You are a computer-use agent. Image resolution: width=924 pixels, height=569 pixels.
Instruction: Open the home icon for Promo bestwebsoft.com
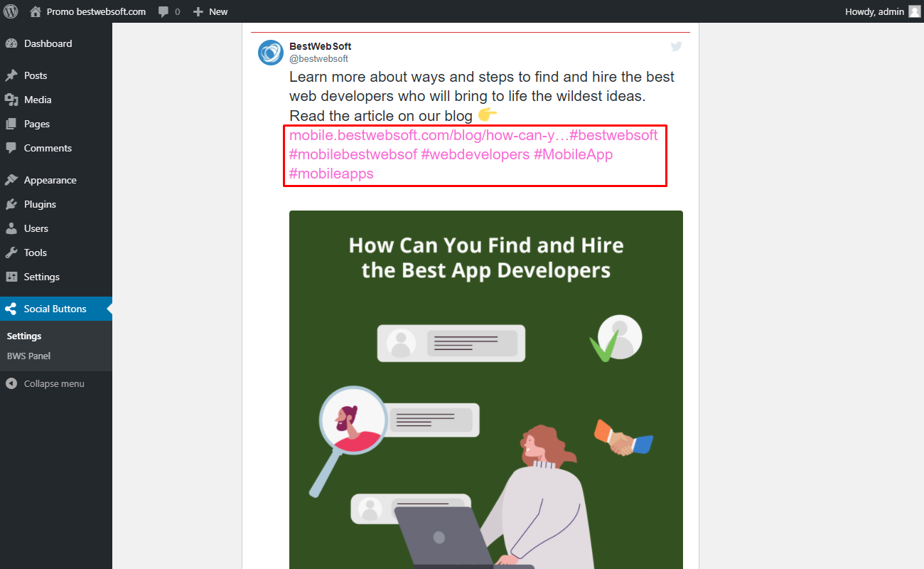click(x=36, y=11)
